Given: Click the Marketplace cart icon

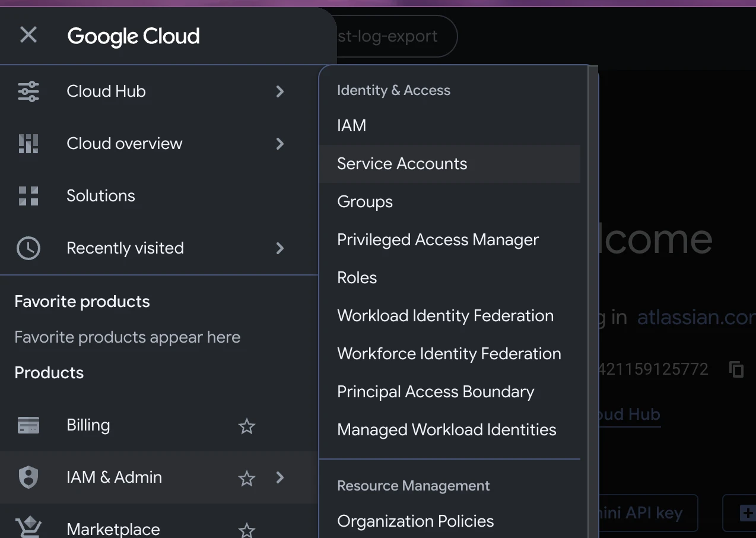Looking at the screenshot, I should pyautogui.click(x=28, y=527).
